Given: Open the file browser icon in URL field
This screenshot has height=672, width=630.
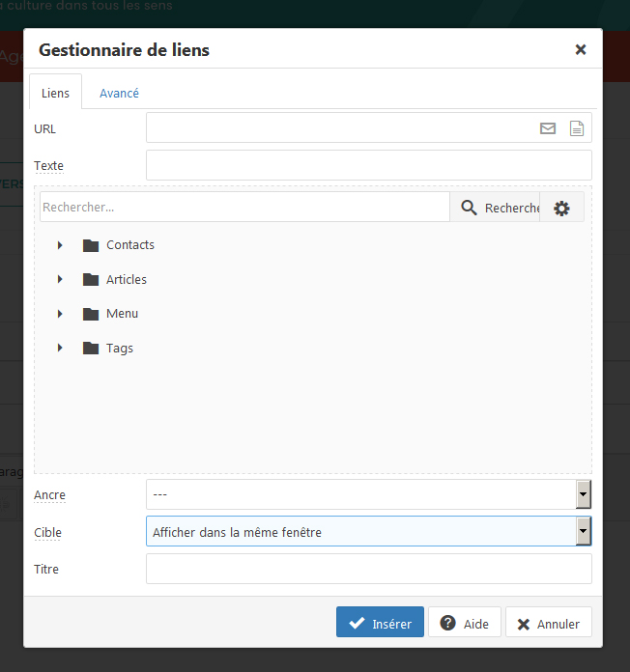Looking at the screenshot, I should click(577, 128).
